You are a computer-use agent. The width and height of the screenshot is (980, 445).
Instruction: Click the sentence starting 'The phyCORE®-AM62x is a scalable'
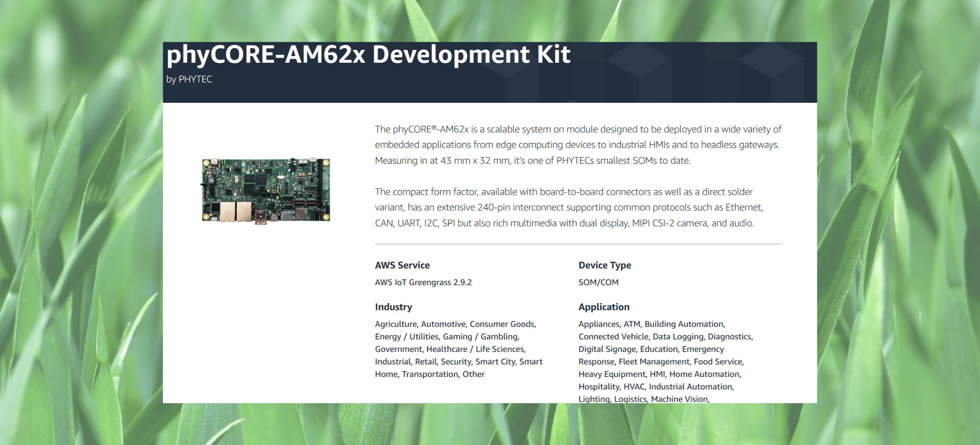(x=578, y=129)
